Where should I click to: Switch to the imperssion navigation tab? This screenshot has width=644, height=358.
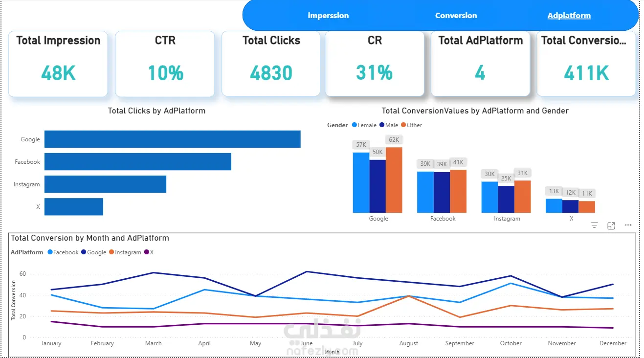coord(328,16)
